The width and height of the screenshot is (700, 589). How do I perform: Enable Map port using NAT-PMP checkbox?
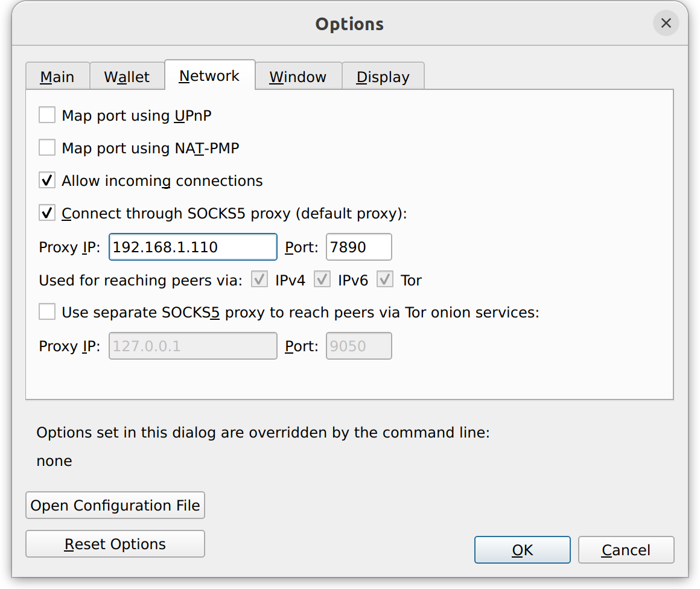[47, 148]
